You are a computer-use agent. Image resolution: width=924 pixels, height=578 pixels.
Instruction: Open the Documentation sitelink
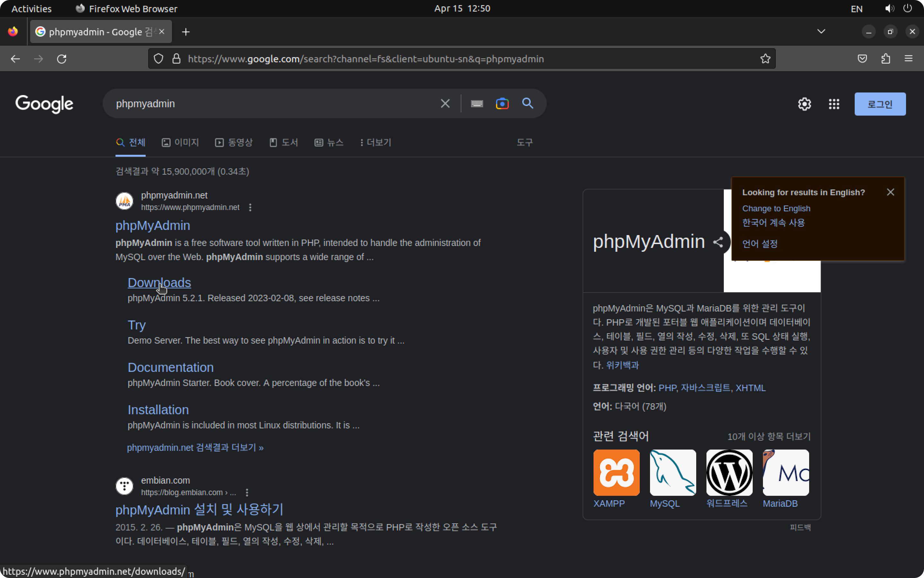tap(171, 367)
